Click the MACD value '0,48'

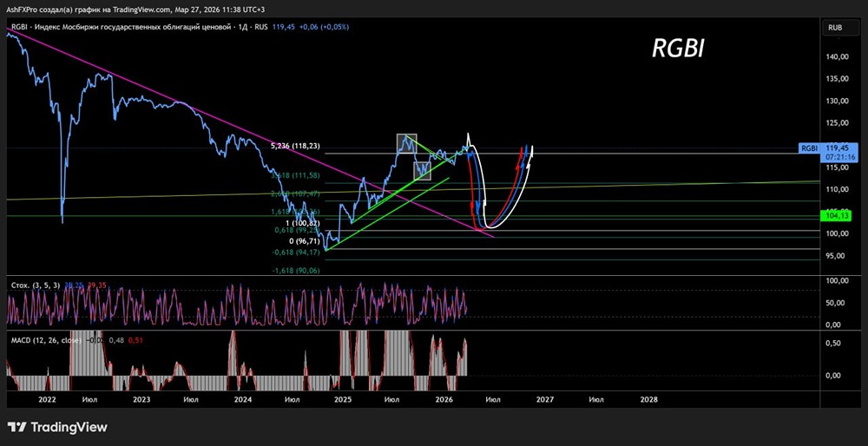115,340
